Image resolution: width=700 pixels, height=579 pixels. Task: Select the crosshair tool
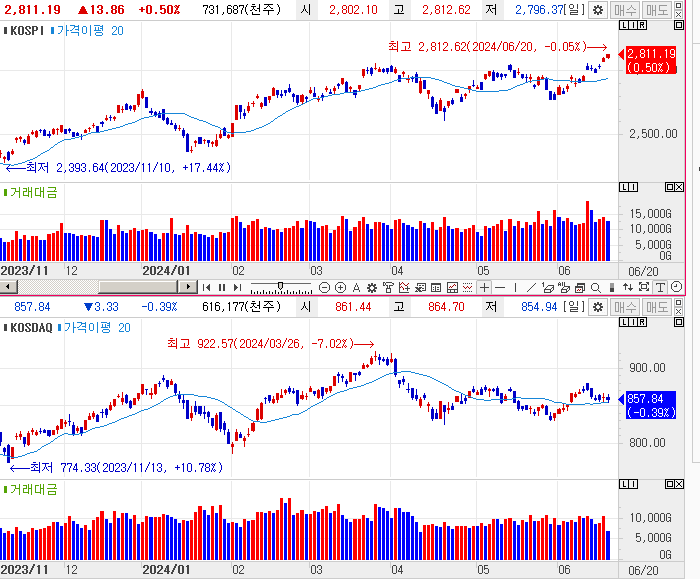[484, 287]
